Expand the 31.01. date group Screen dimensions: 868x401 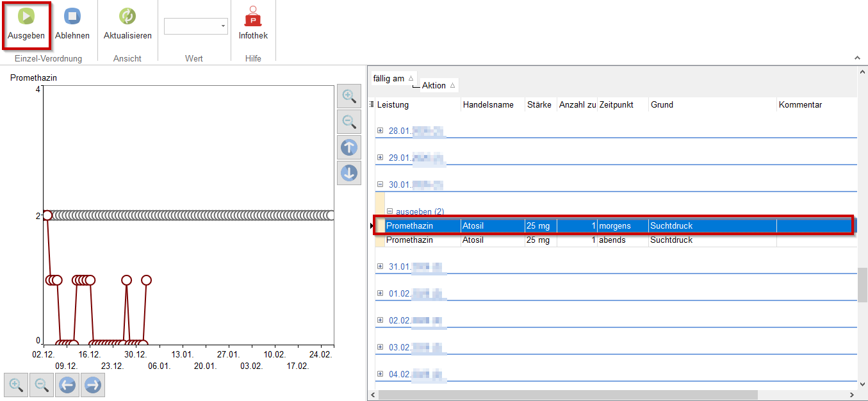(380, 266)
